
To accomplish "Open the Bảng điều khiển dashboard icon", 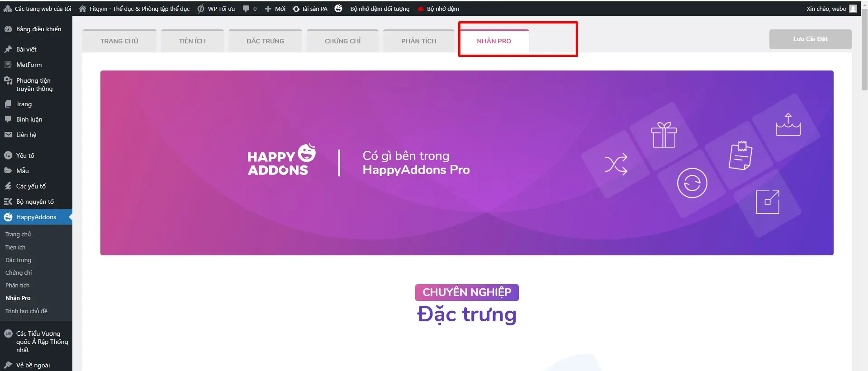I will point(8,29).
